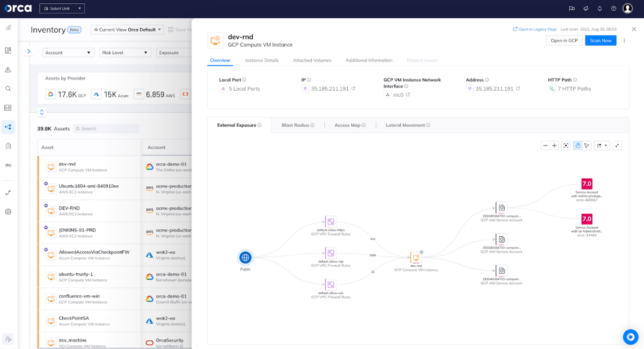Screen dimensions: 644x349
Task: Select the ubuntu-trusty-1 asset row
Action: pyautogui.click(x=114, y=277)
